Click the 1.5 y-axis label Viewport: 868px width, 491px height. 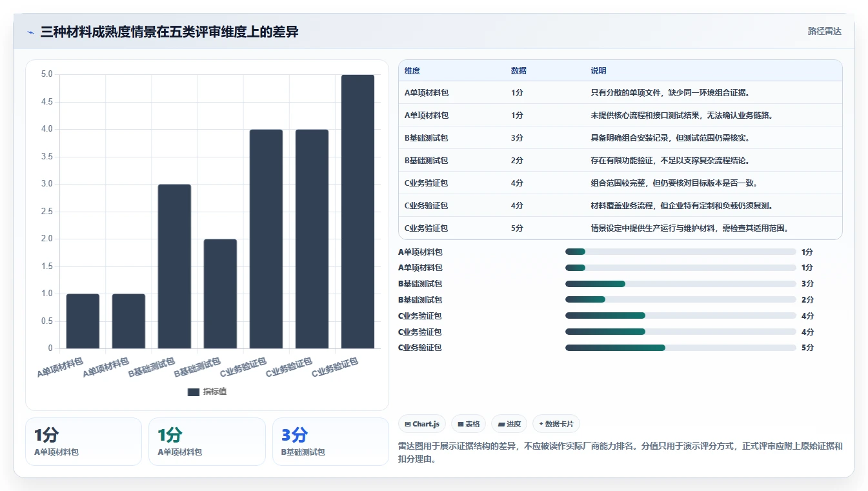[46, 266]
